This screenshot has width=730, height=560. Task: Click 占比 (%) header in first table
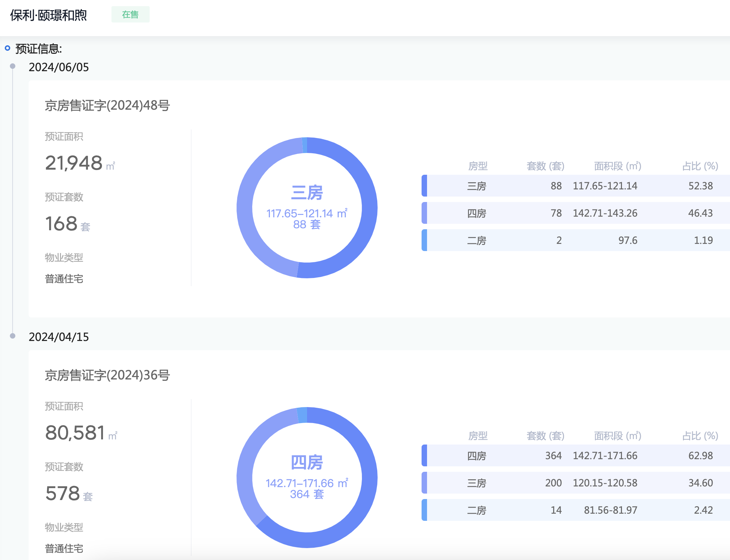[x=700, y=166]
